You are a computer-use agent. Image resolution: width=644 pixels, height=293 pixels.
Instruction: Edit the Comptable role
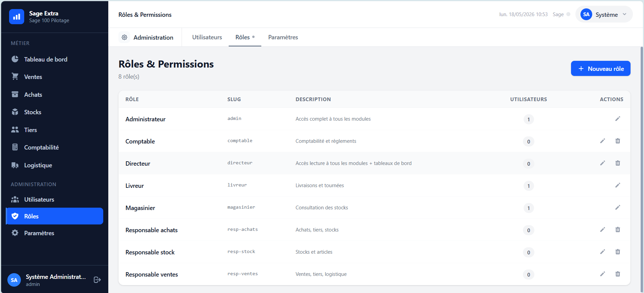click(603, 141)
